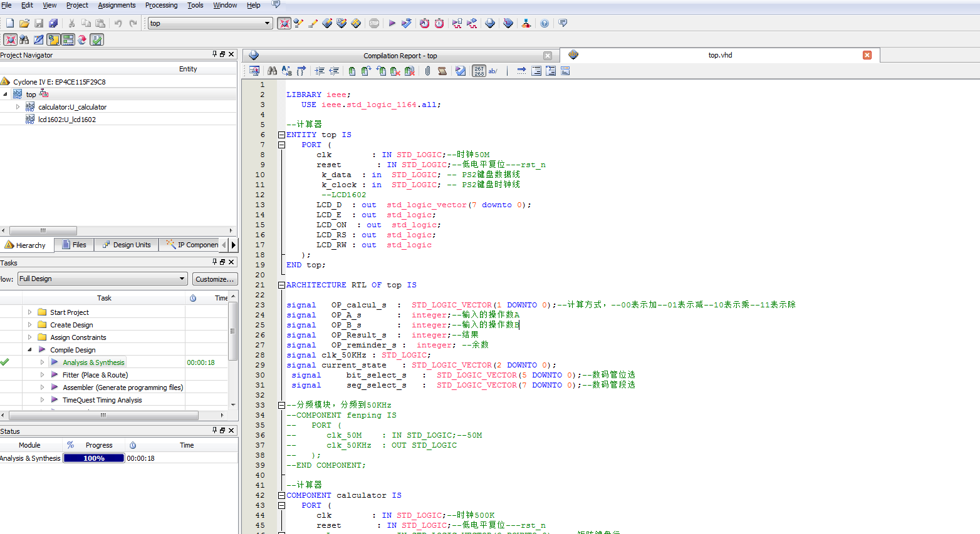Open the top entity selection dropdown
This screenshot has height=534, width=980.
267,23
